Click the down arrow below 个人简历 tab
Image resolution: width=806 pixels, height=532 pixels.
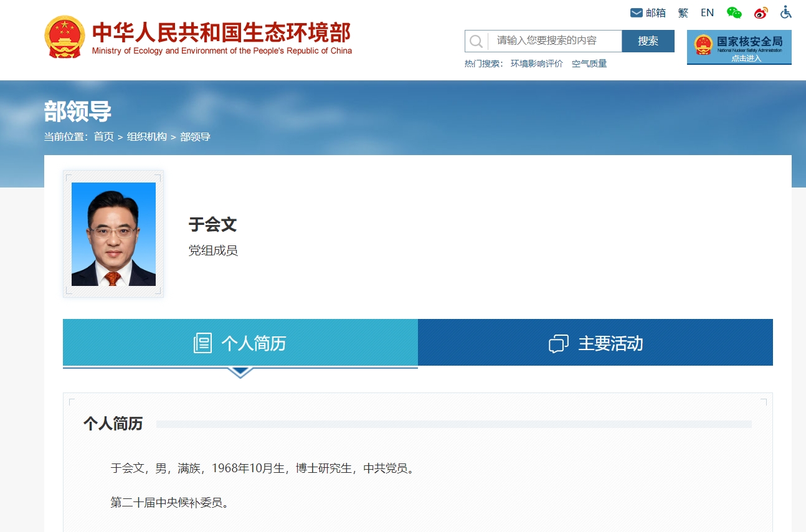[x=240, y=373]
